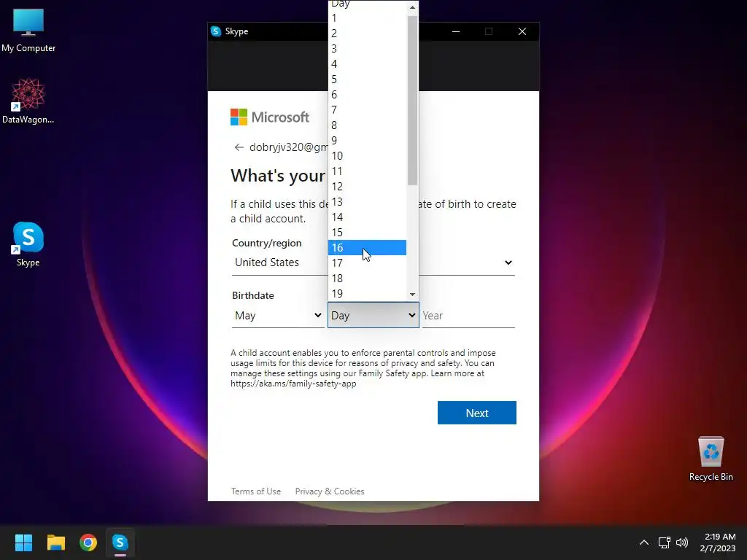This screenshot has width=747, height=560.
Task: Minimize the Skype window
Action: [x=456, y=31]
